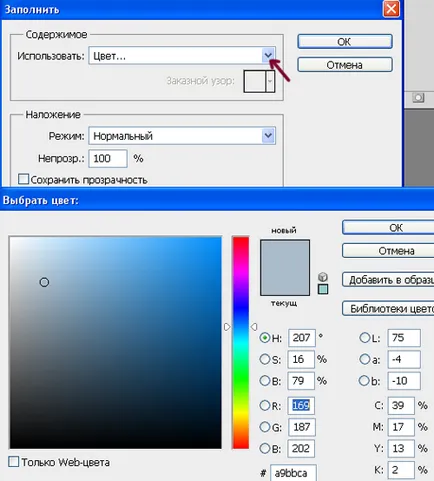Click the C cyan field with 39
Image resolution: width=434 pixels, height=481 pixels.
pyautogui.click(x=401, y=406)
